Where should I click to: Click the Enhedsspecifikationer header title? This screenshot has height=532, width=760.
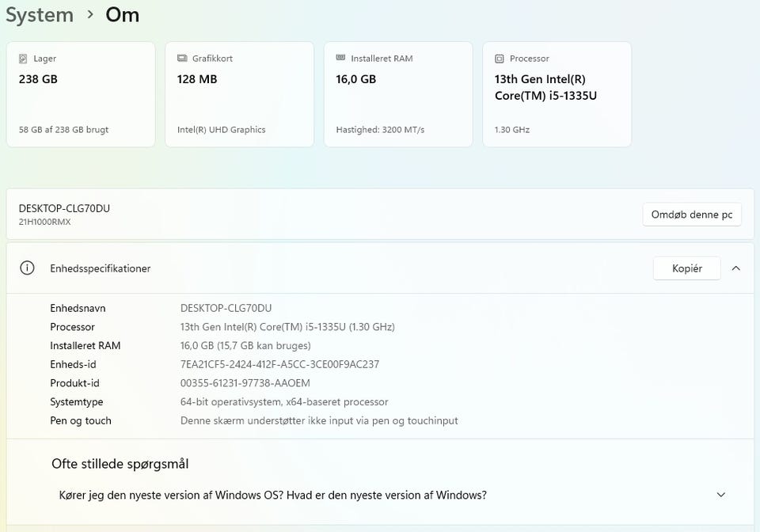click(x=101, y=268)
